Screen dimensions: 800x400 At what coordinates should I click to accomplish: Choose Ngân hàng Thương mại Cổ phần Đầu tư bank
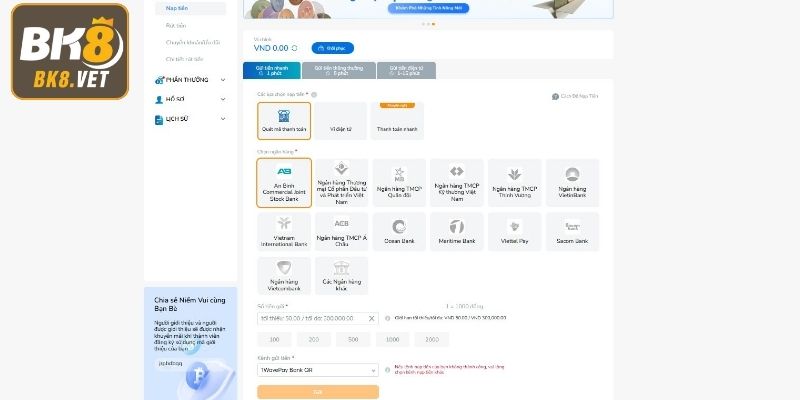point(341,183)
